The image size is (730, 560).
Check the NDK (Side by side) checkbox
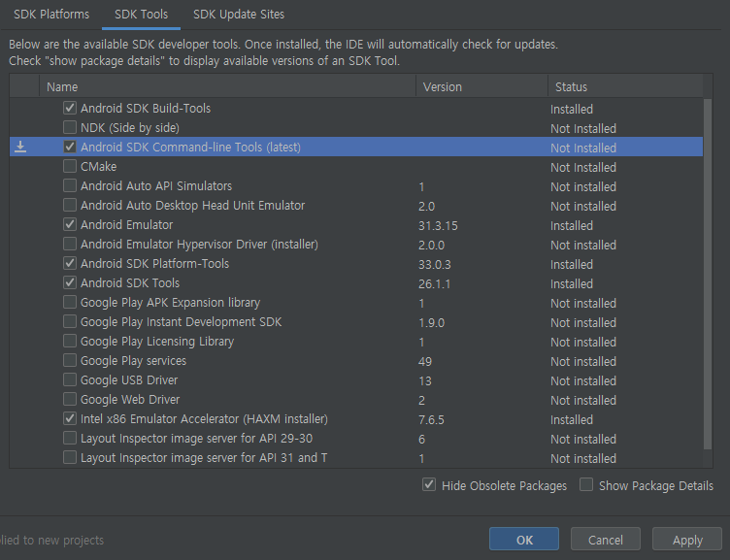tap(70, 127)
